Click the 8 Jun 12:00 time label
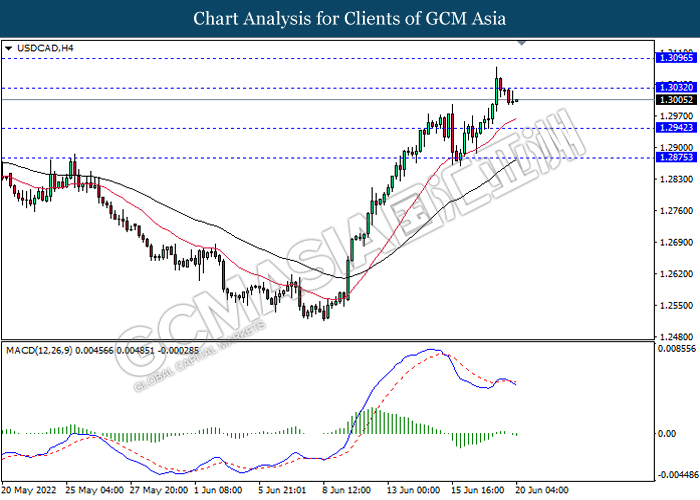The height and width of the screenshot is (500, 700). pos(347,490)
